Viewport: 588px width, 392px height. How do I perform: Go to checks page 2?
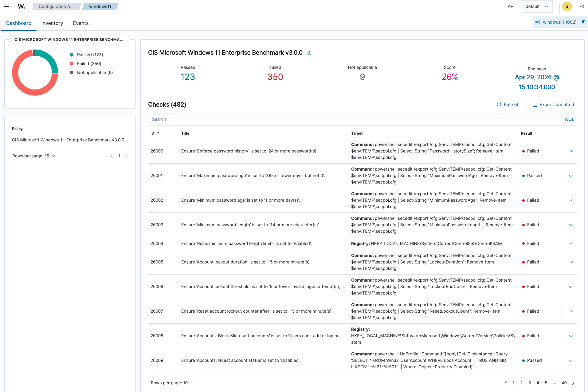click(521, 383)
